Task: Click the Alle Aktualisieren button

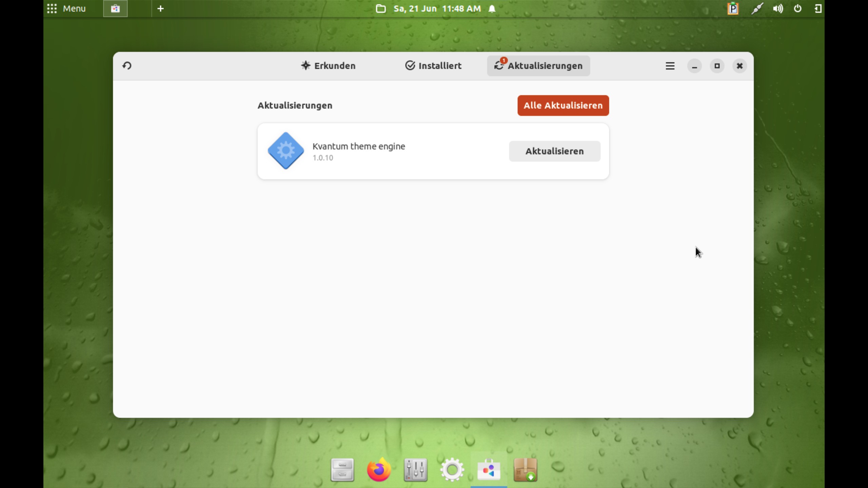Action: (x=563, y=105)
